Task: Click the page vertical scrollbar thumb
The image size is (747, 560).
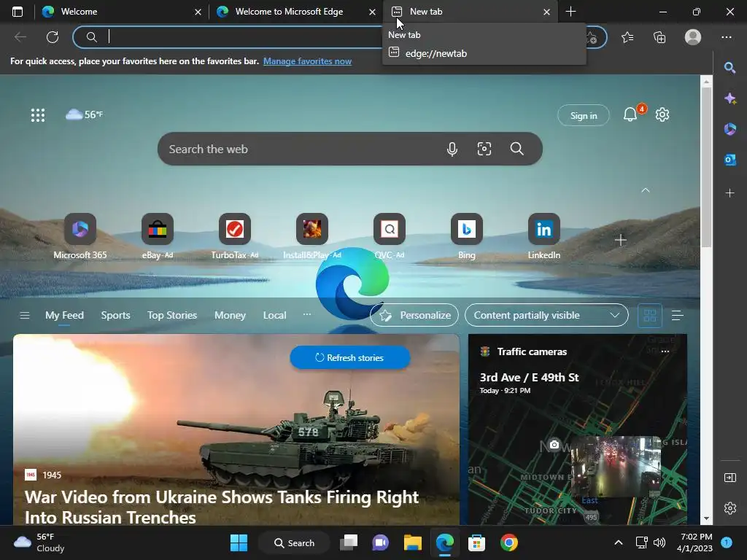Action: click(x=706, y=167)
